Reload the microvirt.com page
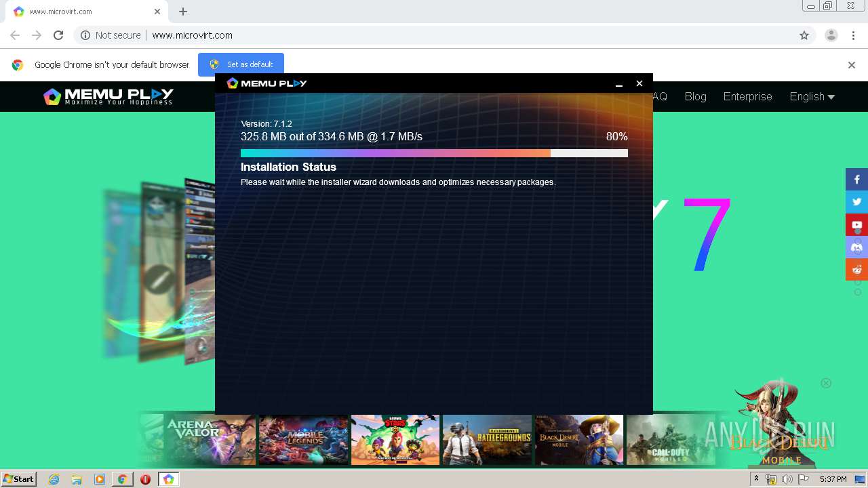The height and width of the screenshot is (488, 868). (x=58, y=35)
